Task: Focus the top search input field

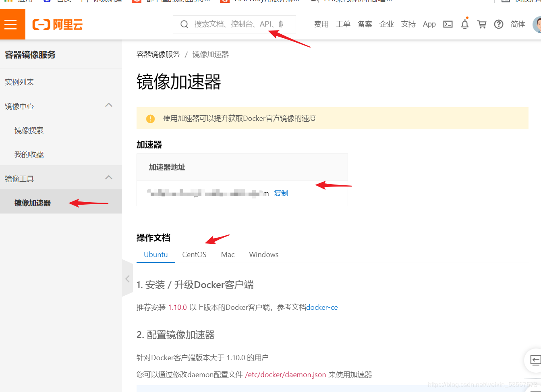Action: (x=234, y=24)
